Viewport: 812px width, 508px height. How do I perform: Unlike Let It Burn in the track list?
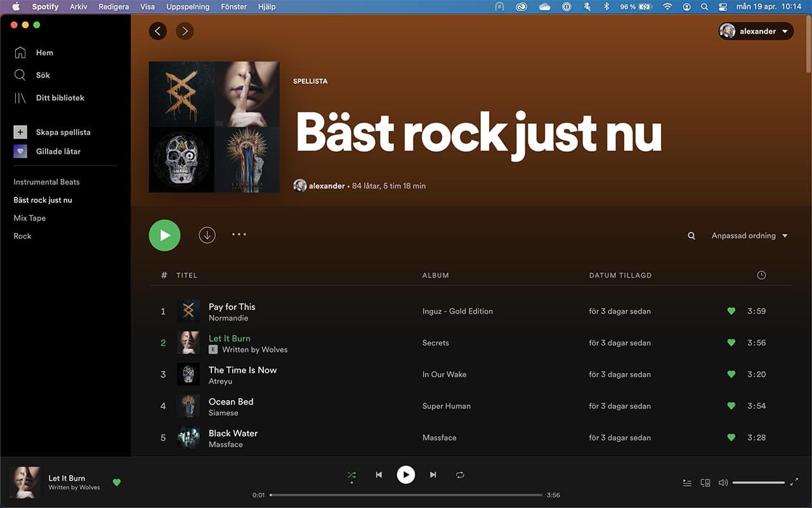(731, 343)
